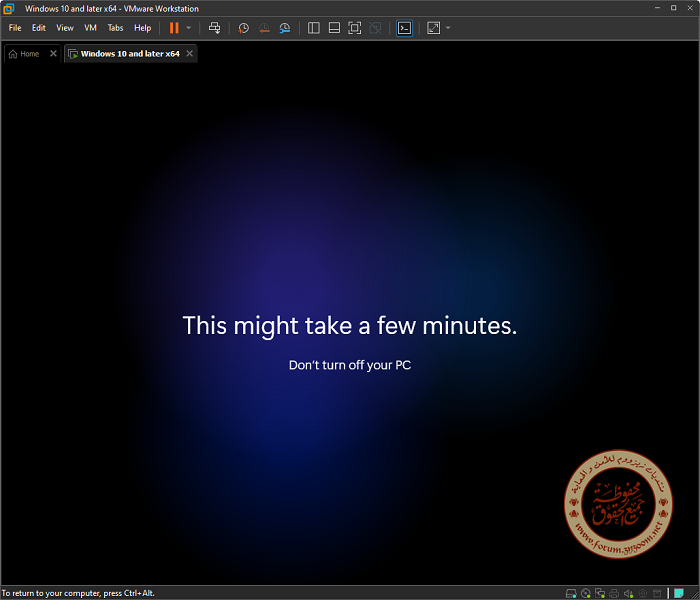
Task: Maximize the VMware Workstation window
Action: tap(674, 8)
